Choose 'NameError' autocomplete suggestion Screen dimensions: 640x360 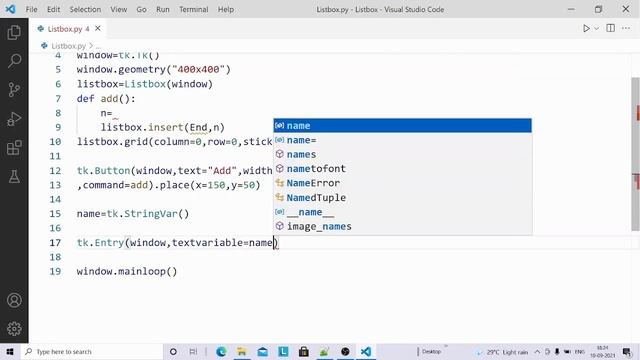click(402, 183)
